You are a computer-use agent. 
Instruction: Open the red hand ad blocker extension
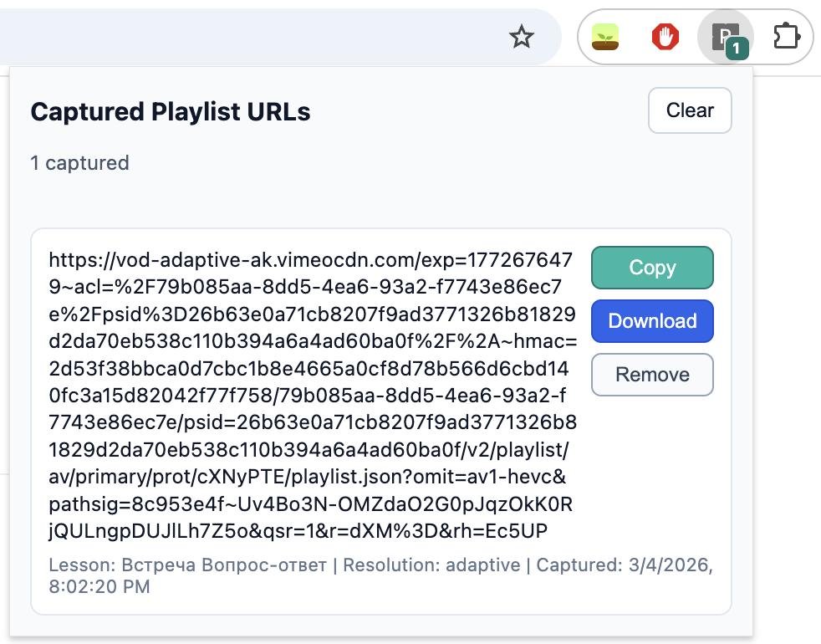[x=665, y=37]
